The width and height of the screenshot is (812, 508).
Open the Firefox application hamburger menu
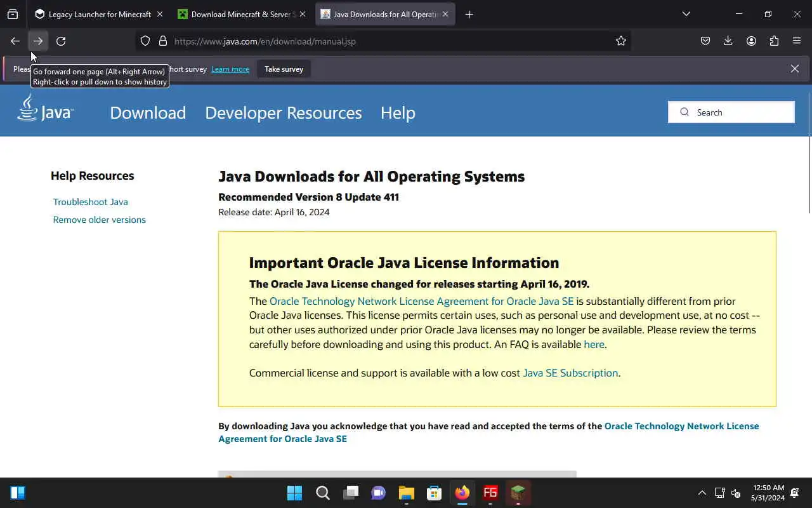tap(797, 41)
